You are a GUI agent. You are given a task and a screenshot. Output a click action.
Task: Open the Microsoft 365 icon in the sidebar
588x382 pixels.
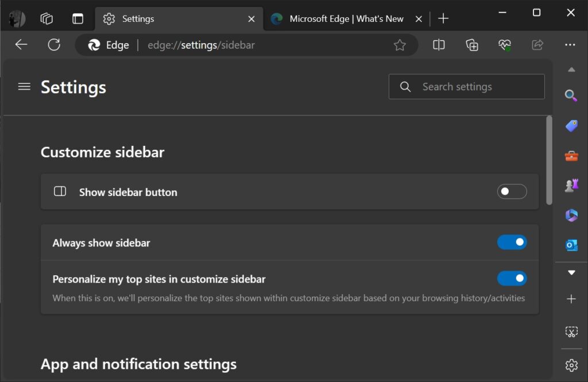571,215
